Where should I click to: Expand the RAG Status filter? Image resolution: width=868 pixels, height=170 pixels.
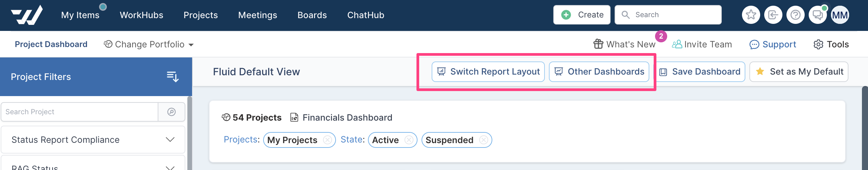tap(93, 164)
